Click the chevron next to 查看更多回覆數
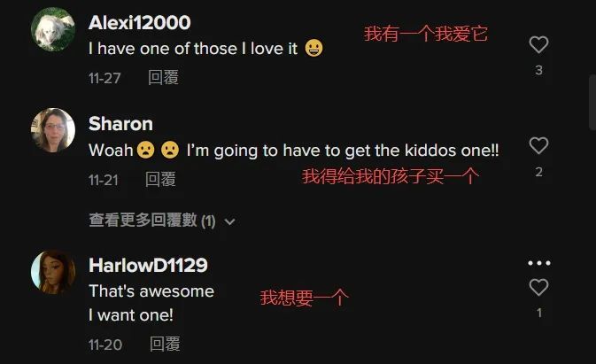 pyautogui.click(x=229, y=221)
